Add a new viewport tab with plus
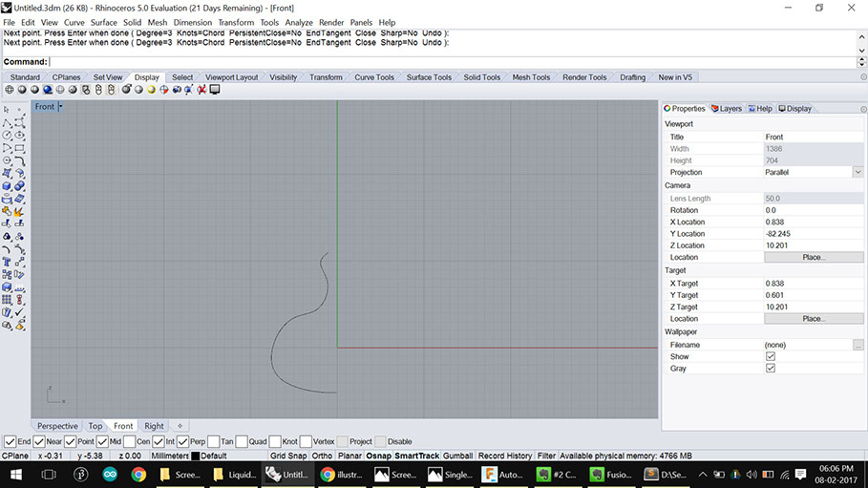 click(180, 426)
